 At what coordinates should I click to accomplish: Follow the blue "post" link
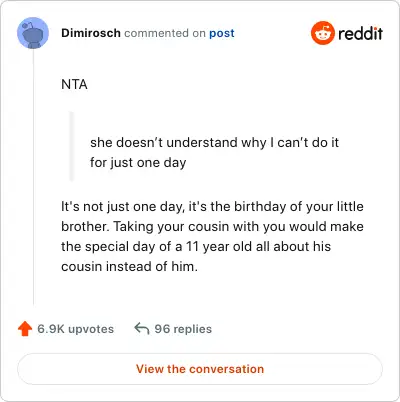click(x=222, y=33)
